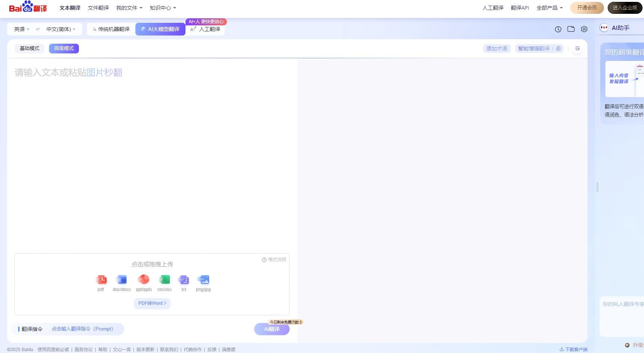This screenshot has width=644, height=353.
Task: Open translation history clock icon
Action: [558, 29]
